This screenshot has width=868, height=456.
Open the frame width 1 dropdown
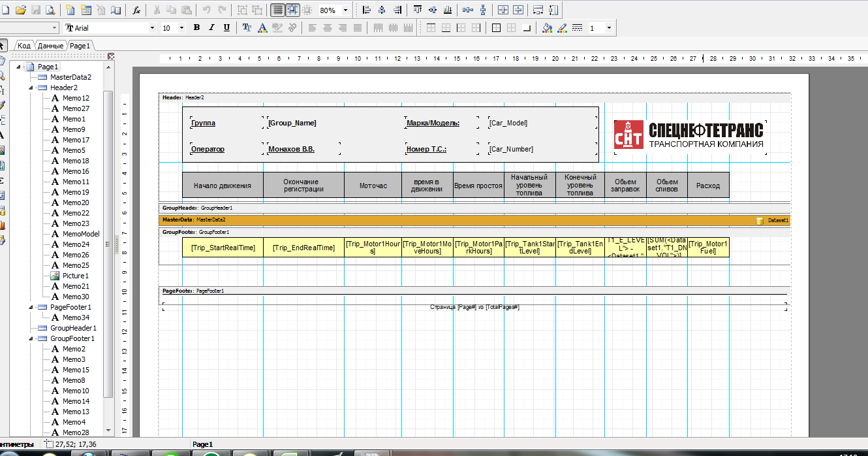point(610,28)
